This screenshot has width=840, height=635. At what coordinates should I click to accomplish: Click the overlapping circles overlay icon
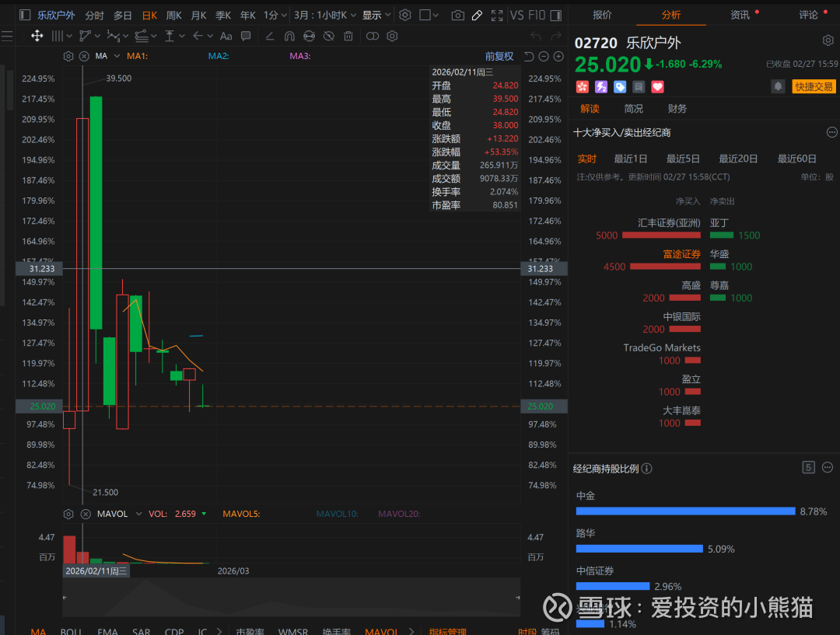tap(373, 36)
